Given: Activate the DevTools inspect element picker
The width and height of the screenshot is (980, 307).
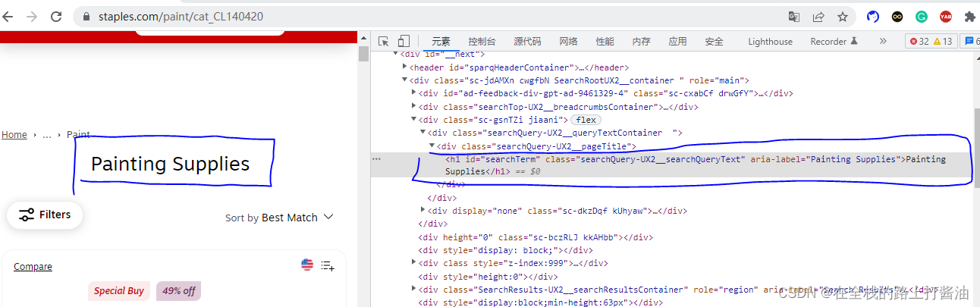Looking at the screenshot, I should coord(384,41).
